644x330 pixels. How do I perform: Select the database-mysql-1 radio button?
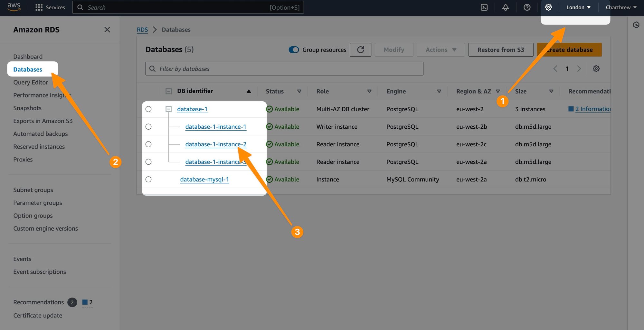148,179
